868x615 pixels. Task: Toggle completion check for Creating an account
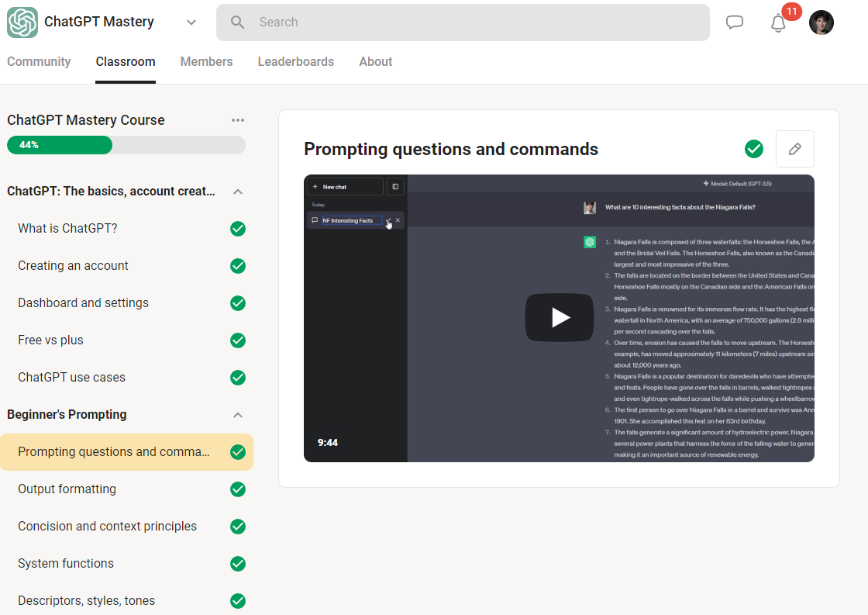[x=238, y=266]
